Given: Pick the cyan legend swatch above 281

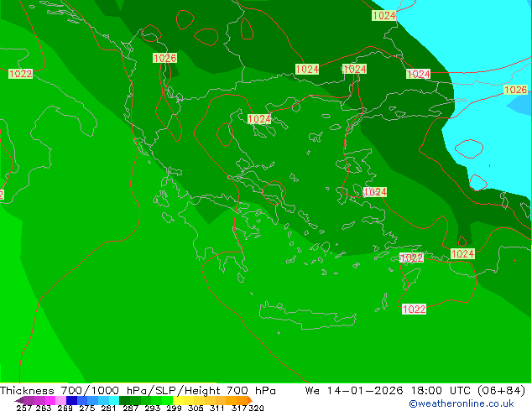Looking at the screenshot, I should click(114, 400).
